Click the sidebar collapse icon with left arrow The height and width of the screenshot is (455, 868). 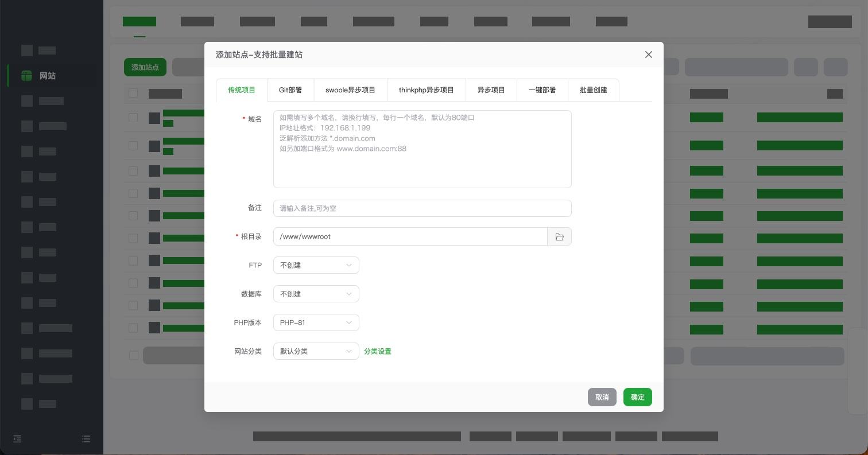coord(17,439)
